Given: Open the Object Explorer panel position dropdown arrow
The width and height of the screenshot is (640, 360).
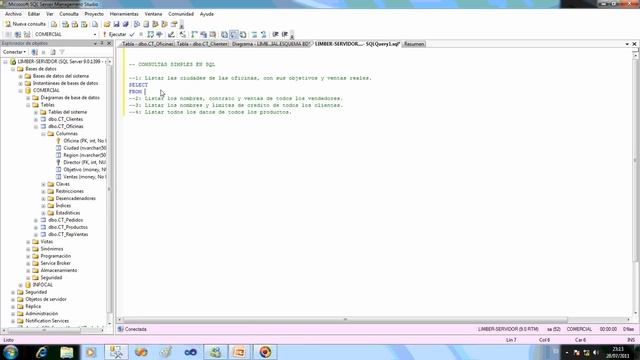Looking at the screenshot, I should pyautogui.click(x=95, y=43).
